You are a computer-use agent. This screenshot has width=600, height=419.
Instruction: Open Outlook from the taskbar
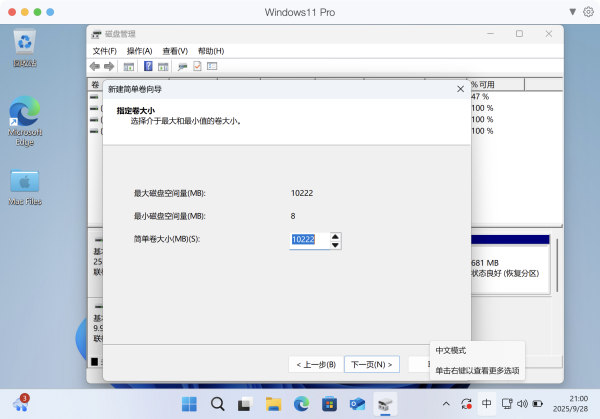(357, 404)
